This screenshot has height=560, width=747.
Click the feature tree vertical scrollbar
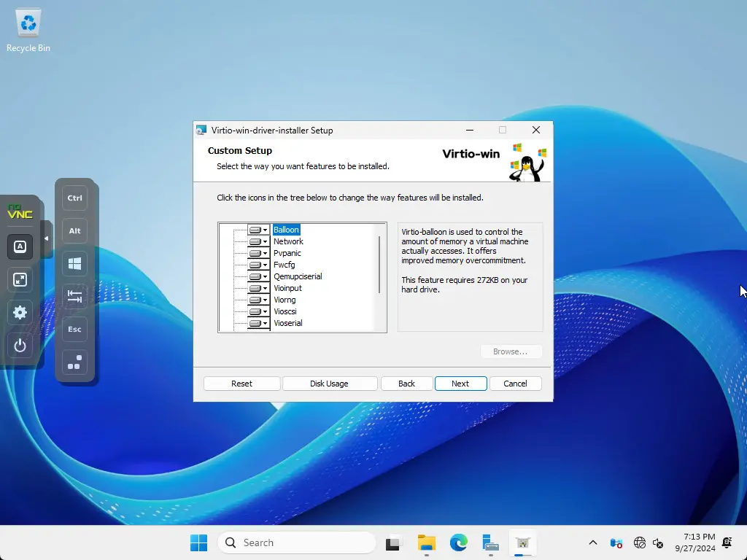click(379, 264)
